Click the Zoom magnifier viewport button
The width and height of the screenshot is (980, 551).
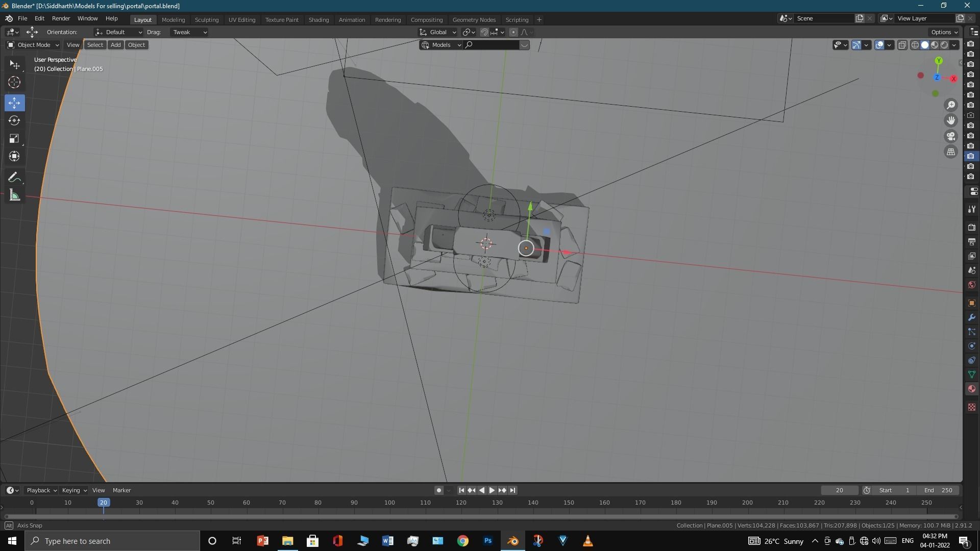tap(951, 105)
